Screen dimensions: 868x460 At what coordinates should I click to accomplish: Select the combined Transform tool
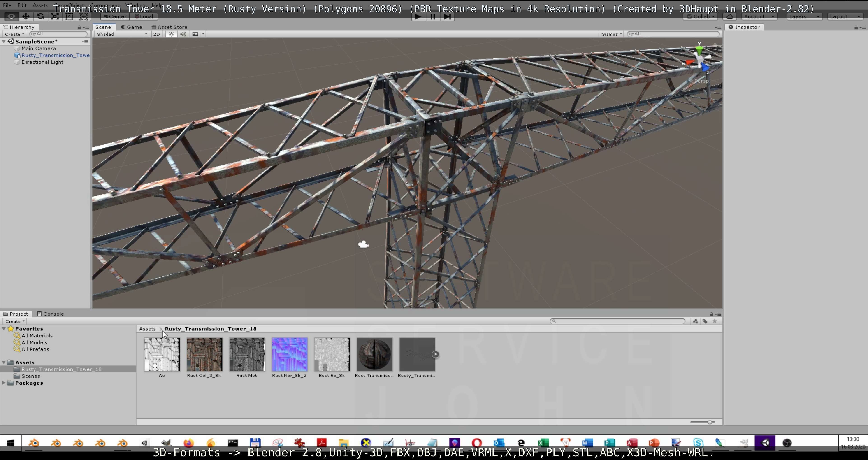(x=84, y=16)
